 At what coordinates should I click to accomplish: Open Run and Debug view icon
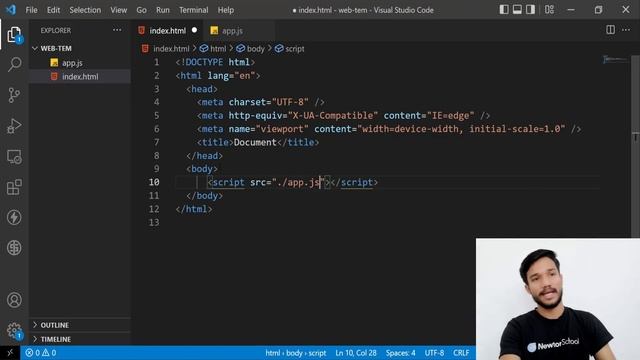[14, 126]
